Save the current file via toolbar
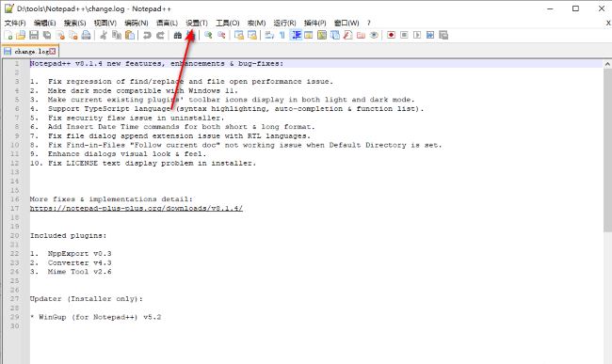This screenshot has width=612, height=364. pyautogui.click(x=34, y=36)
